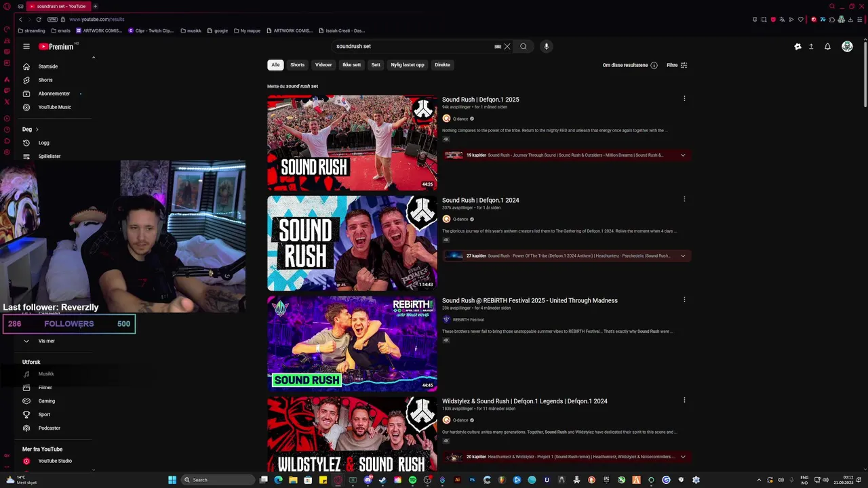The image size is (868, 488).
Task: Open the Filtre search filters
Action: click(x=677, y=65)
